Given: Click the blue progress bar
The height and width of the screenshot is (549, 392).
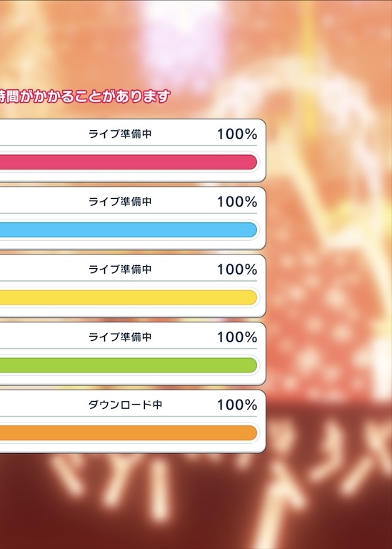Looking at the screenshot, I should [x=129, y=229].
